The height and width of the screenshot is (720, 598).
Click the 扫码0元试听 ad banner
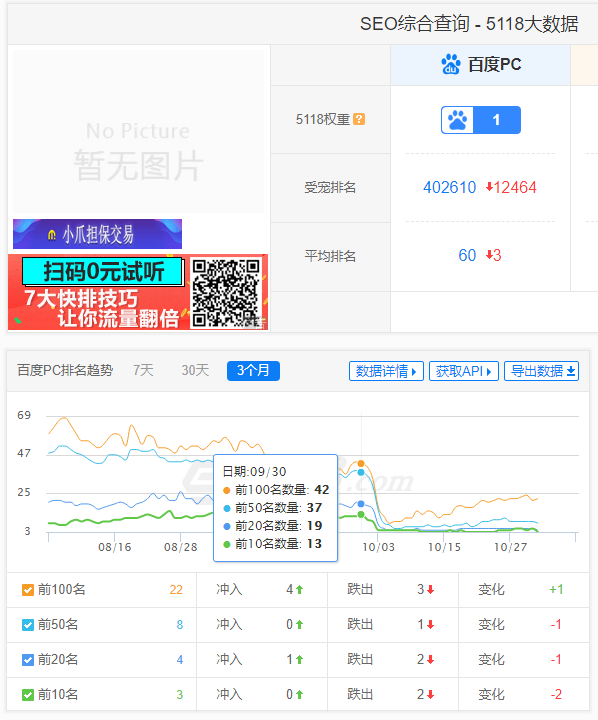(103, 271)
